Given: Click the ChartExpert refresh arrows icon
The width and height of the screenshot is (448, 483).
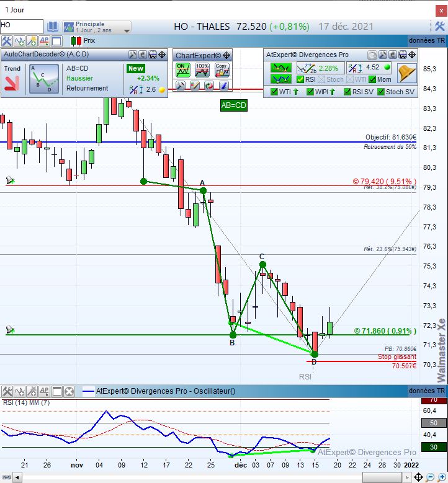Looking at the screenshot, I should click(x=209, y=86).
